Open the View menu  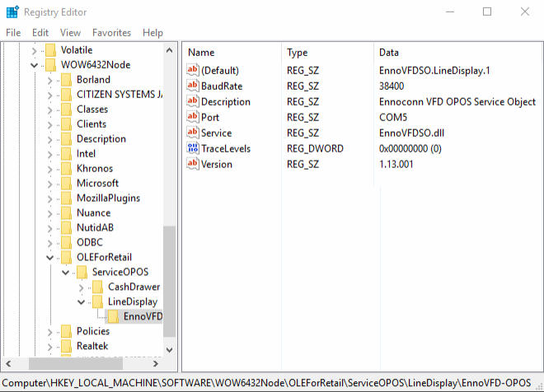70,33
